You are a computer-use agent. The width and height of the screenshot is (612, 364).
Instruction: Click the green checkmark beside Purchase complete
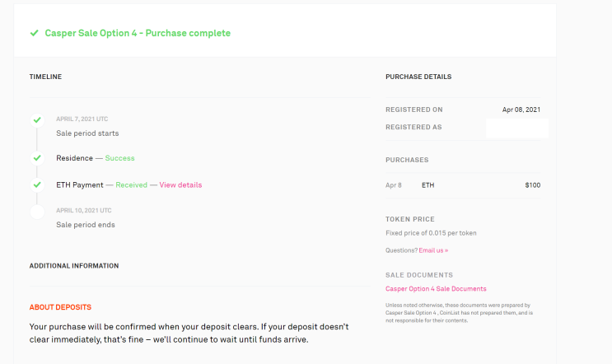pyautogui.click(x=34, y=33)
